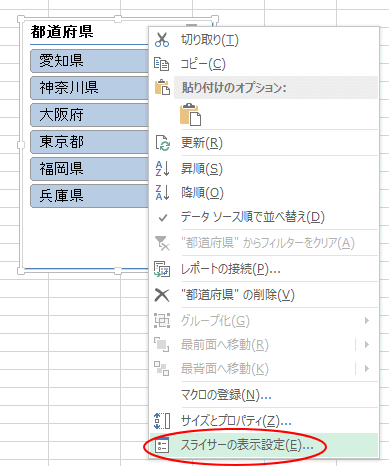This screenshot has height=466, width=389.
Task: Click the scissors Cut icon
Action: click(162, 40)
